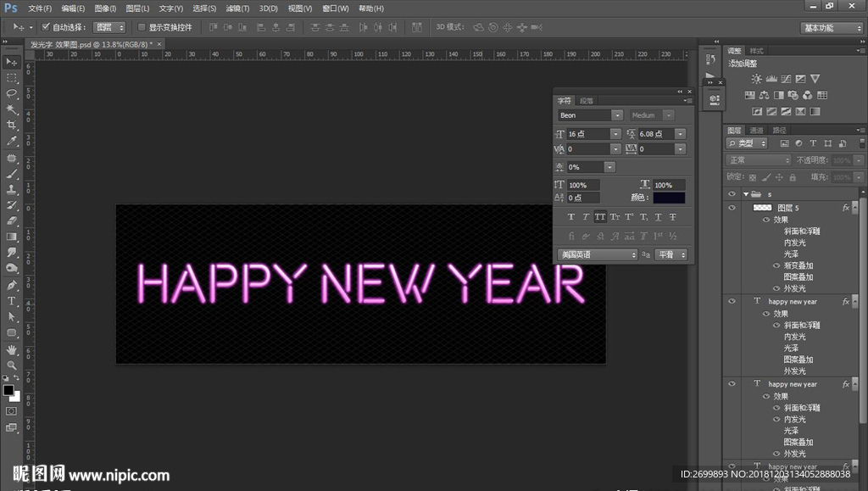The height and width of the screenshot is (491, 868).
Task: Select the Gradient tool
Action: [11, 237]
